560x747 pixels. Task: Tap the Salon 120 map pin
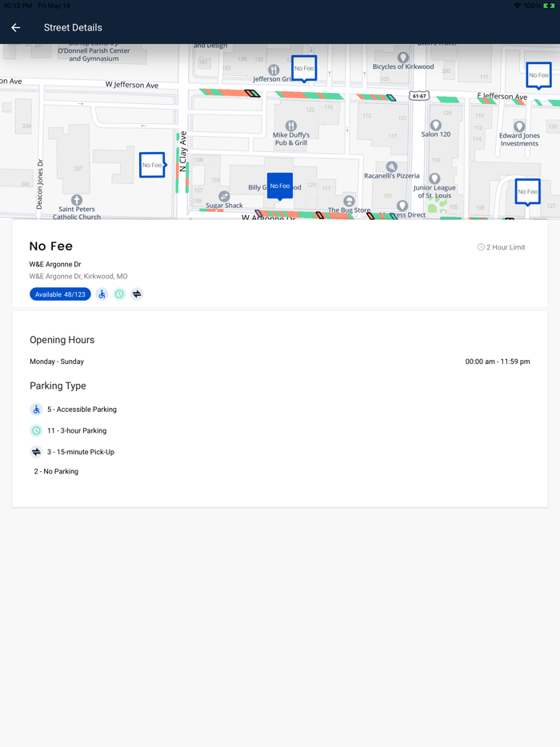click(x=436, y=126)
